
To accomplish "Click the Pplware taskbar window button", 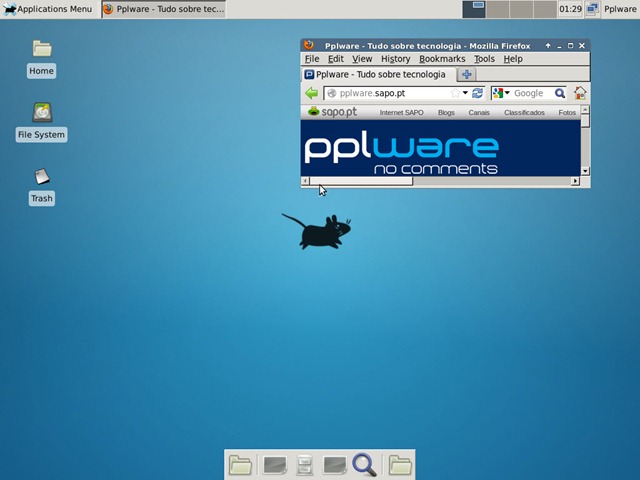I will tap(164, 9).
